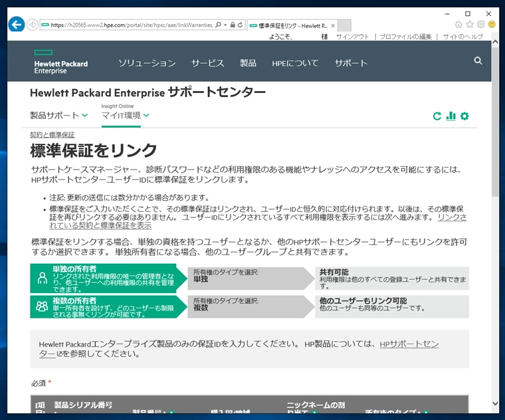This screenshot has width=505, height=420.
Task: Open a new blank browser tab
Action: [x=344, y=25]
